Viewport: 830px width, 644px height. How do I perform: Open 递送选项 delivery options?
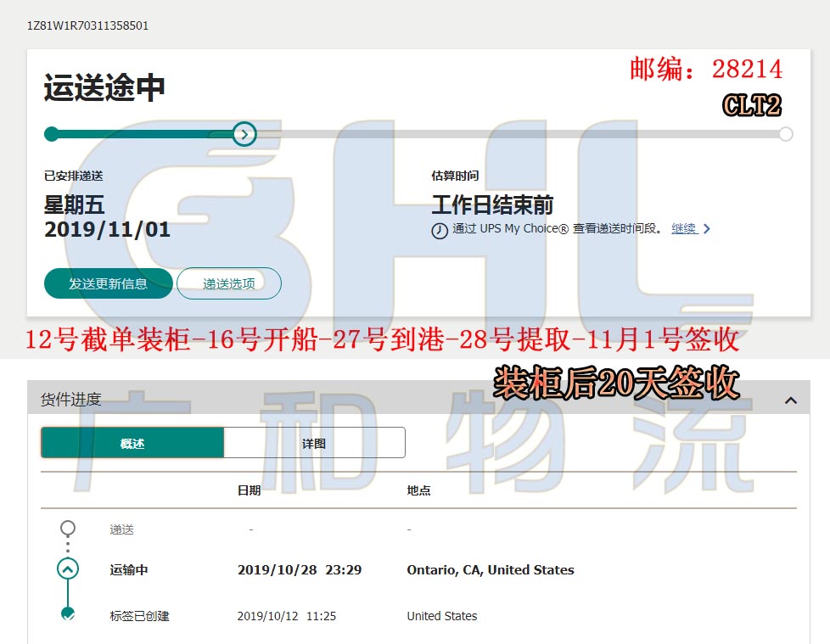coord(229,283)
